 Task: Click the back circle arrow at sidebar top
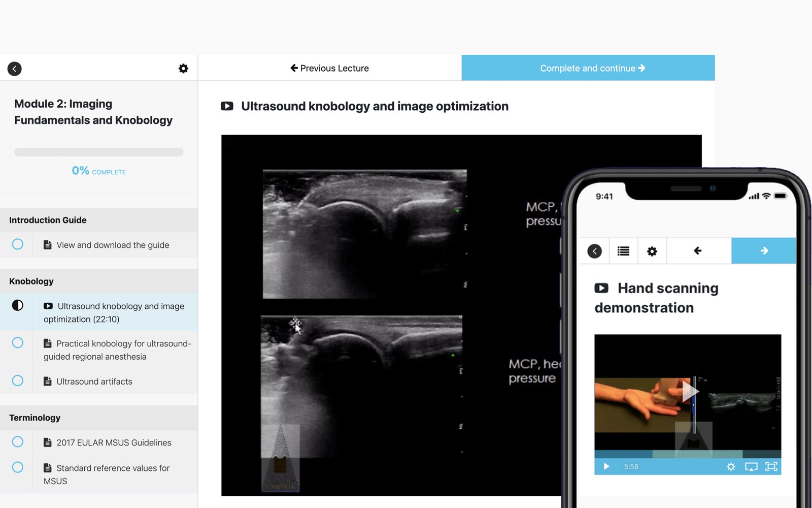click(x=14, y=69)
